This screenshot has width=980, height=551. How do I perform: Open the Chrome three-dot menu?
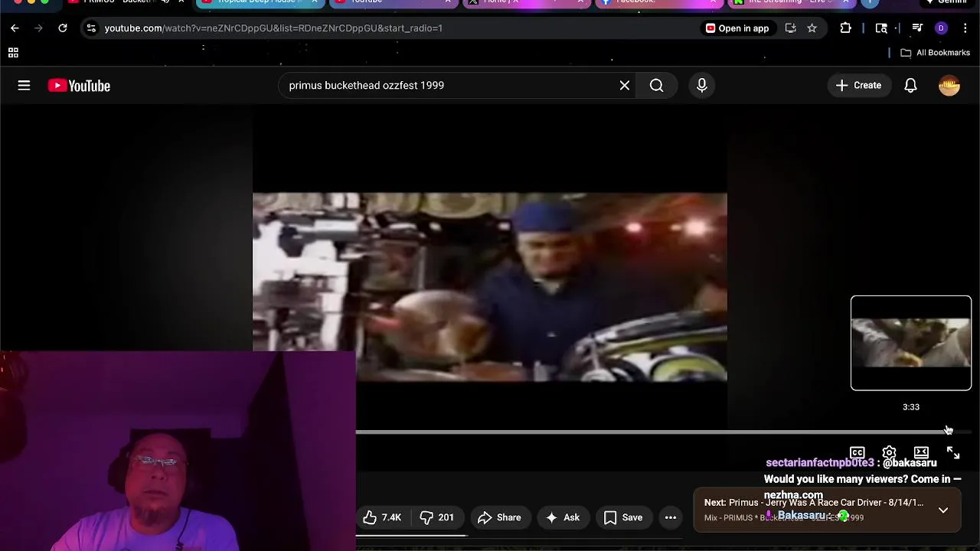(965, 28)
